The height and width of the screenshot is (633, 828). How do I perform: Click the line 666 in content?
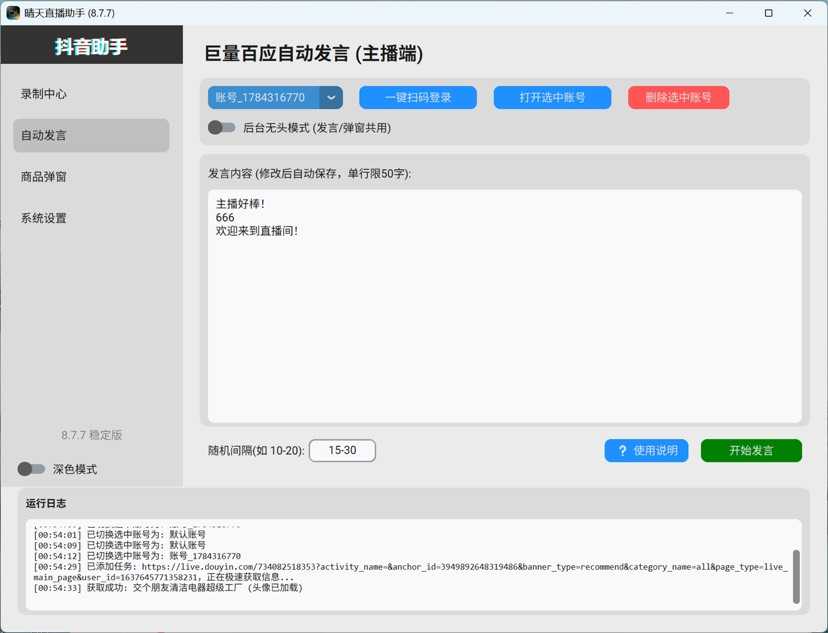[225, 218]
